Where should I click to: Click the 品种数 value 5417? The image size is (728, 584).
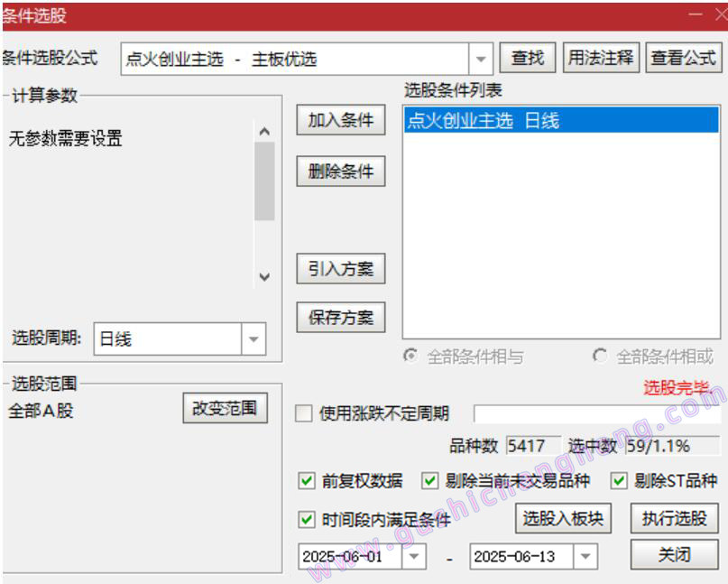[533, 446]
